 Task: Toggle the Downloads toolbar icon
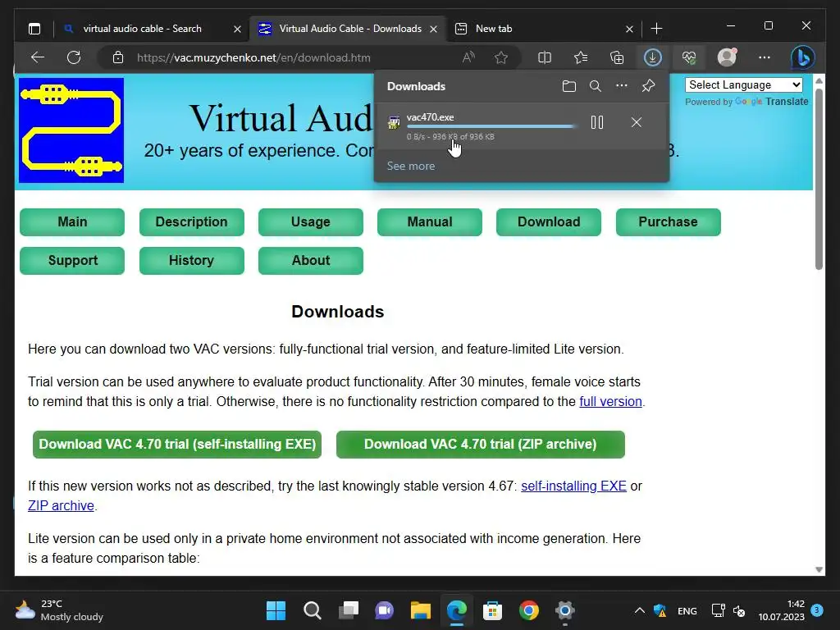click(x=652, y=57)
